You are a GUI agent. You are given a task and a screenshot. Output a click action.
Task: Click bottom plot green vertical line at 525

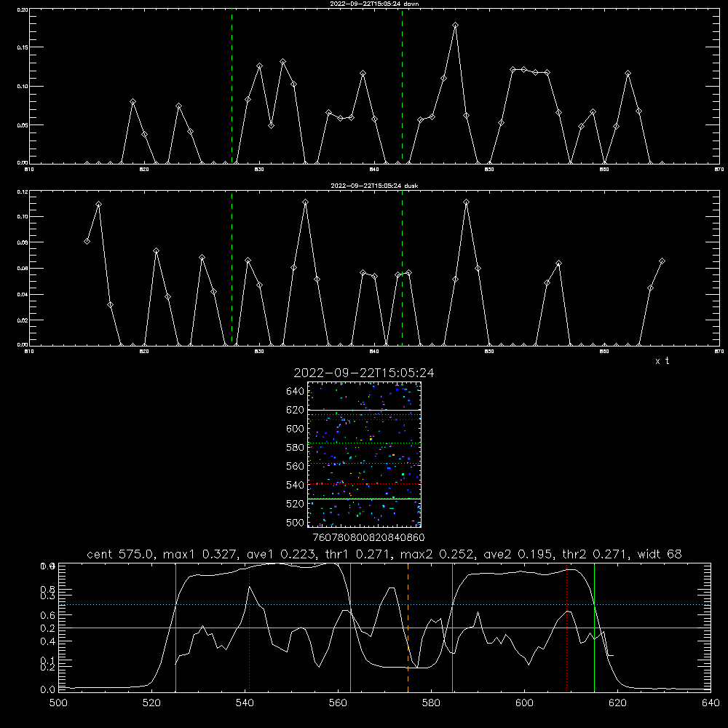tap(175, 628)
